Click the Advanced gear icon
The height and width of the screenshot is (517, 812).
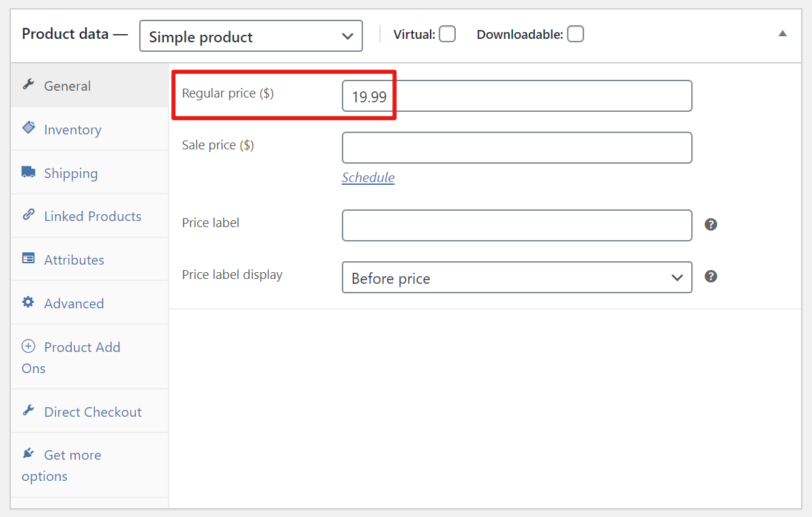(x=29, y=301)
